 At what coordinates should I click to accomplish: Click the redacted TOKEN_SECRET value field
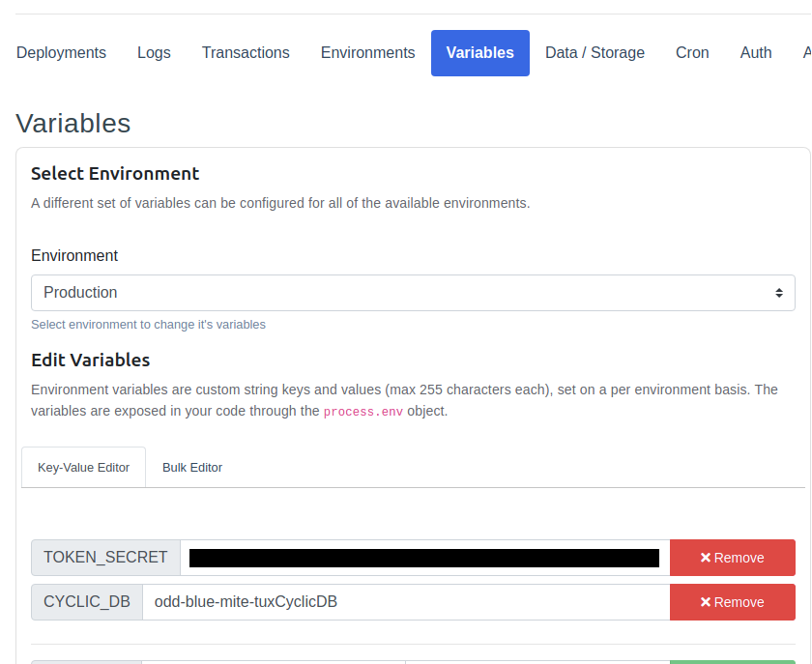tap(425, 558)
